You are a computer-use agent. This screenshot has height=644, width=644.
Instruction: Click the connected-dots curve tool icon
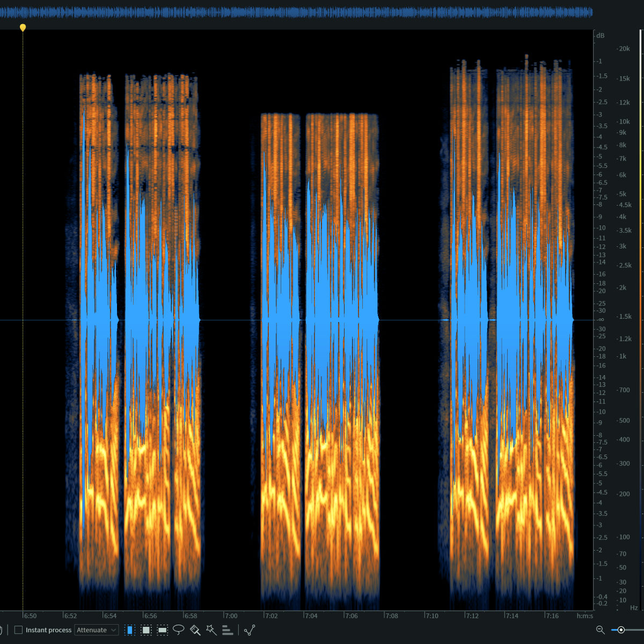[250, 630]
